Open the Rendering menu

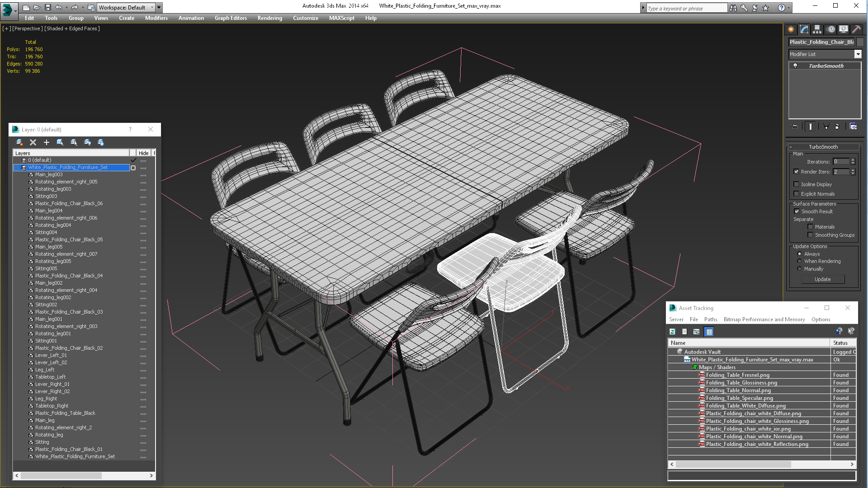click(x=269, y=18)
